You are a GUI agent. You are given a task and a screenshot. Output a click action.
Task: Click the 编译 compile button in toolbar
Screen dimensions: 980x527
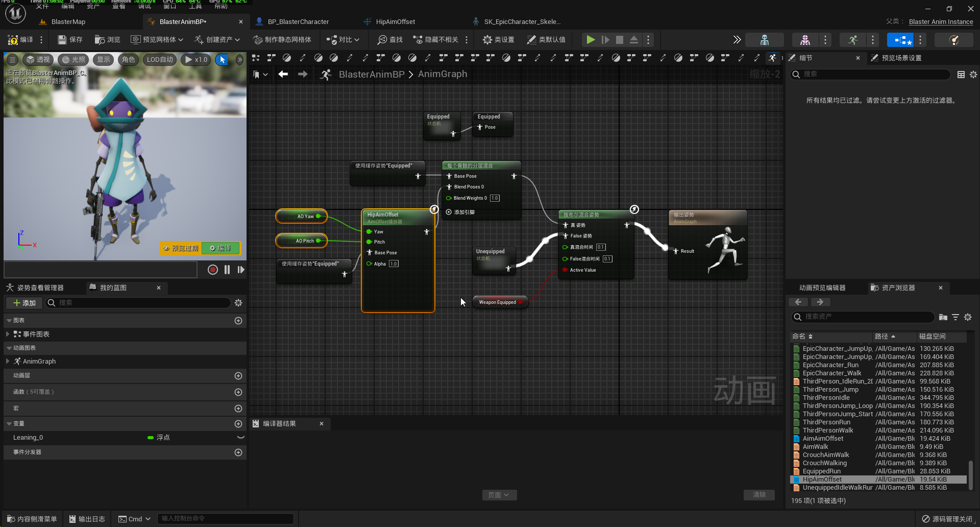(x=20, y=40)
